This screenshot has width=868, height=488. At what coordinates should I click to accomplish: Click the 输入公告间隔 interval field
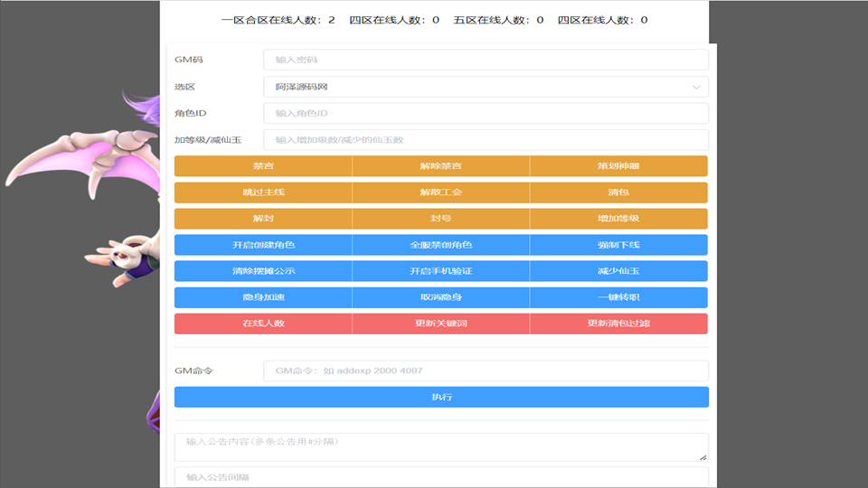[441, 477]
